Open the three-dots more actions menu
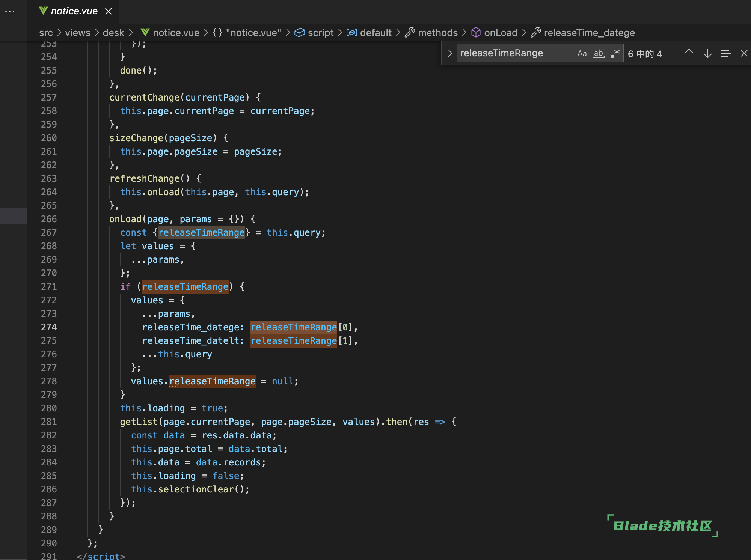751x560 pixels. (x=10, y=11)
